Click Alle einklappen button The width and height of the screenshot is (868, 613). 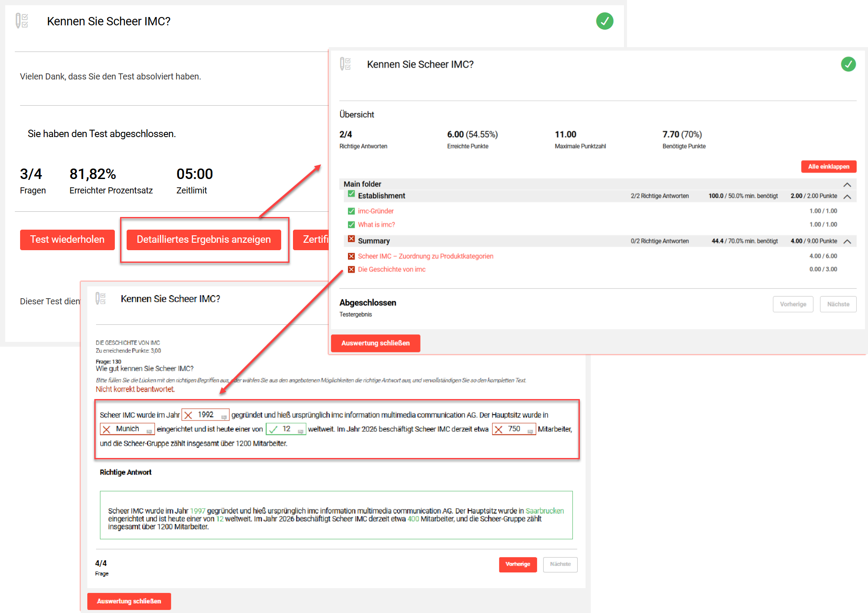point(828,166)
